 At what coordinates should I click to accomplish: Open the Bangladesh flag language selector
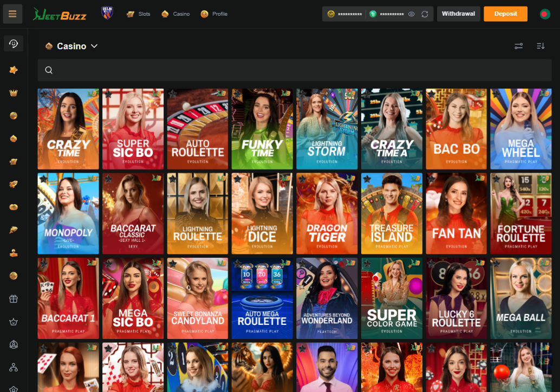[545, 14]
